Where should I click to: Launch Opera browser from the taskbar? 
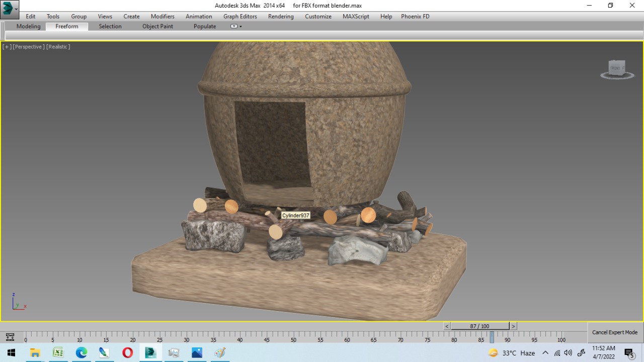[x=127, y=353]
